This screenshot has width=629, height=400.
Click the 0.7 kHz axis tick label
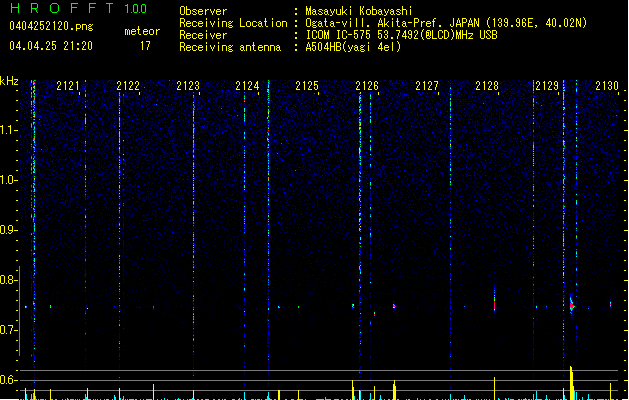(9, 330)
